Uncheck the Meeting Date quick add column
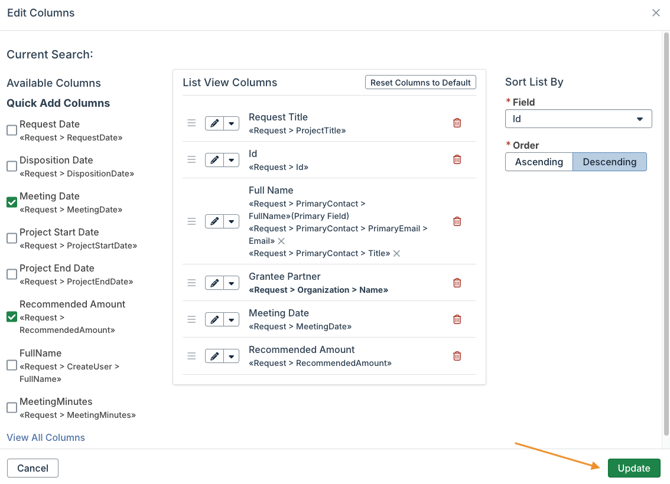670x484 pixels. pyautogui.click(x=12, y=202)
